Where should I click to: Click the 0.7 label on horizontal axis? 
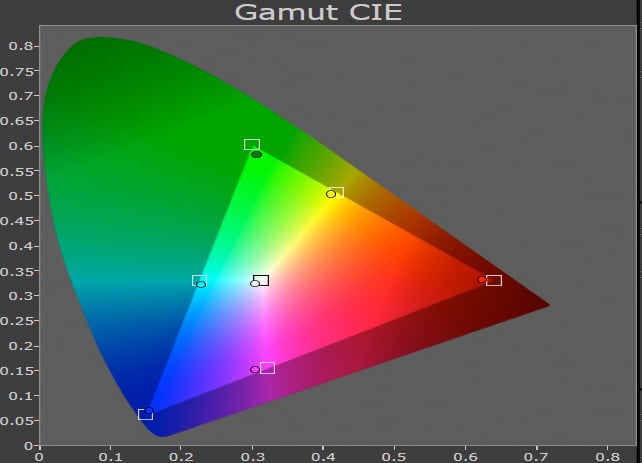point(536,456)
